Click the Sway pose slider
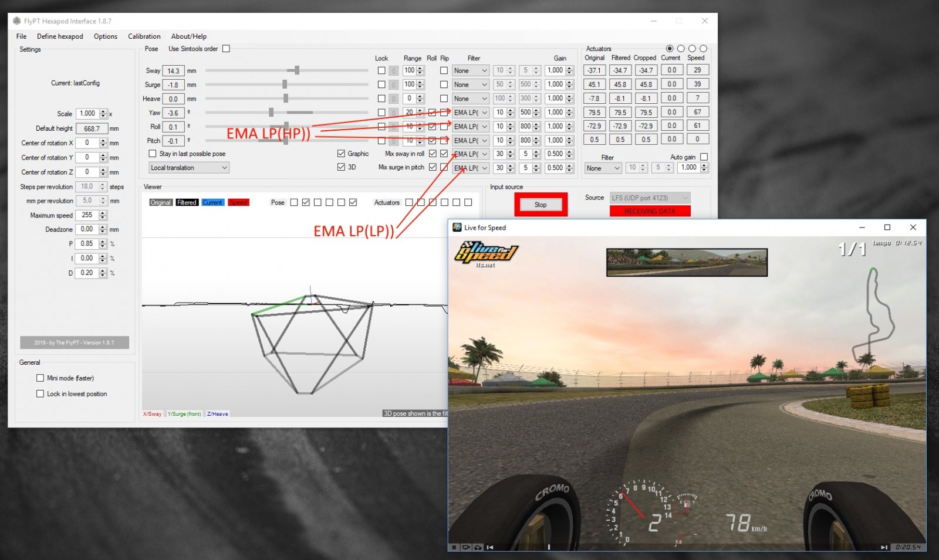This screenshot has height=560, width=939. click(287, 70)
